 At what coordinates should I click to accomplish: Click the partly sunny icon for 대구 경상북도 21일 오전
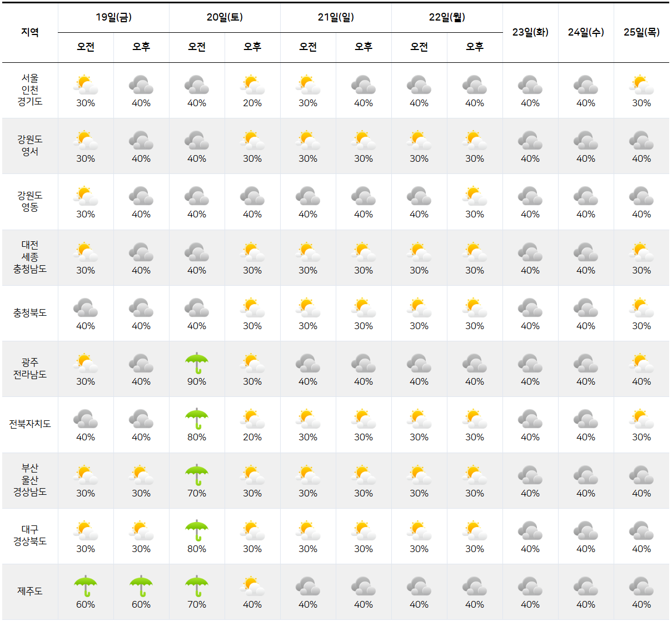pos(308,531)
